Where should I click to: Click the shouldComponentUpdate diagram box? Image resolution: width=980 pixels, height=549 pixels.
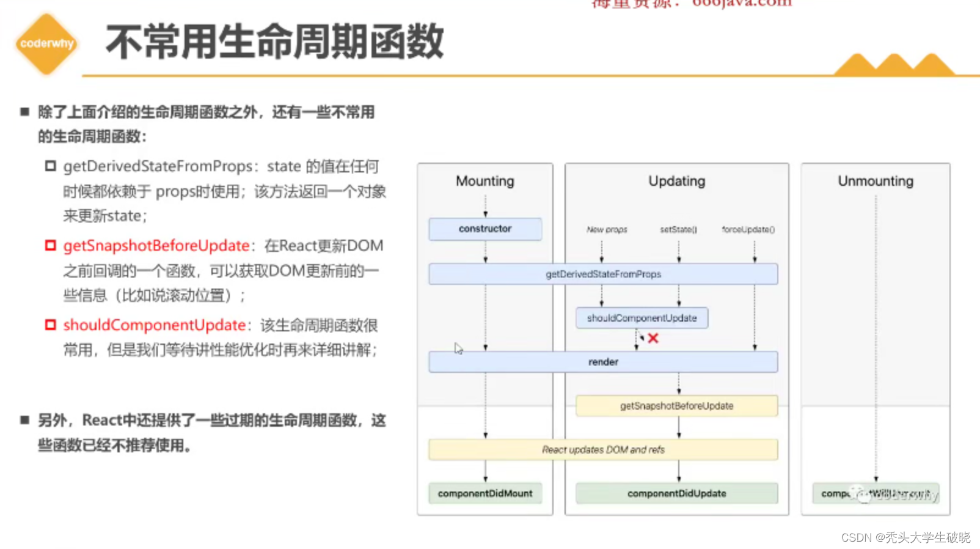(x=642, y=318)
